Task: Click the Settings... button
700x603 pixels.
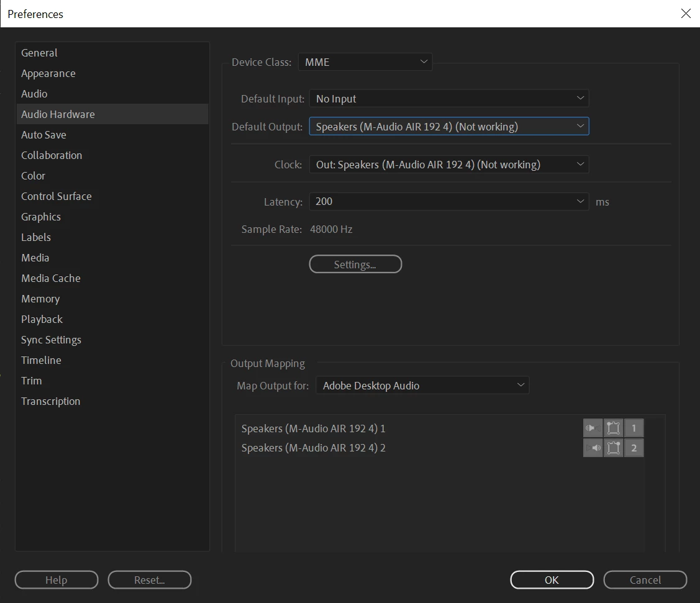Action: [355, 264]
